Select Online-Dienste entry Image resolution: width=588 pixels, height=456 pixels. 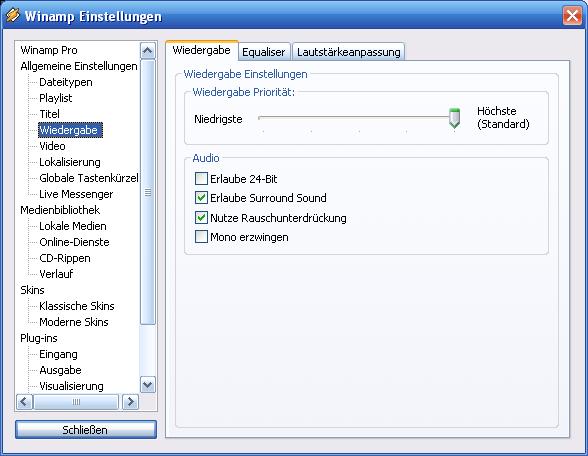coord(74,242)
